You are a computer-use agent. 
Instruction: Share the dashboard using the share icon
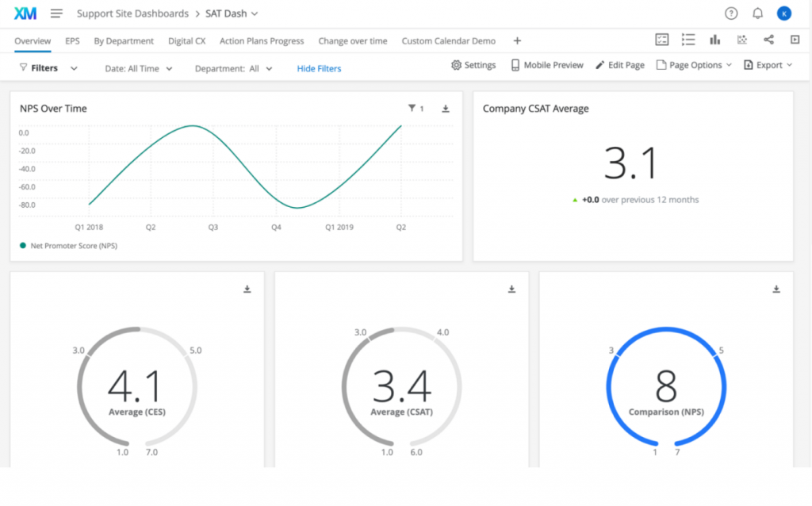(x=769, y=40)
